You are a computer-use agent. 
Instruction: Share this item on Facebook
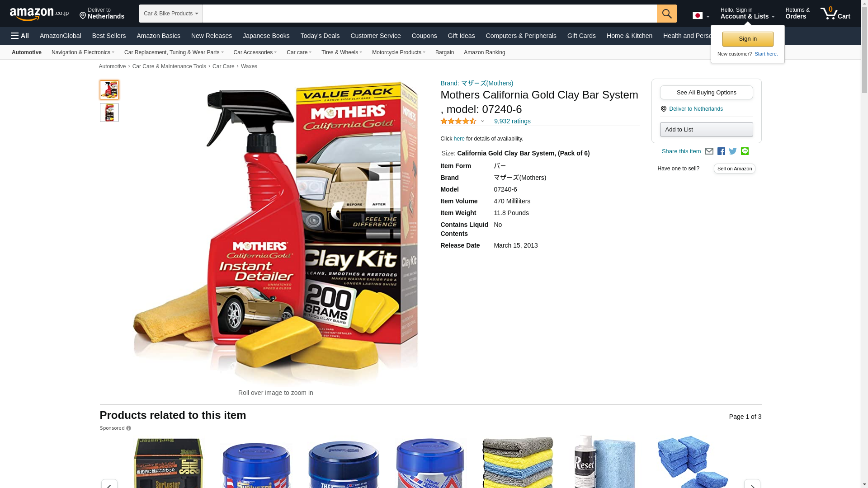721,151
